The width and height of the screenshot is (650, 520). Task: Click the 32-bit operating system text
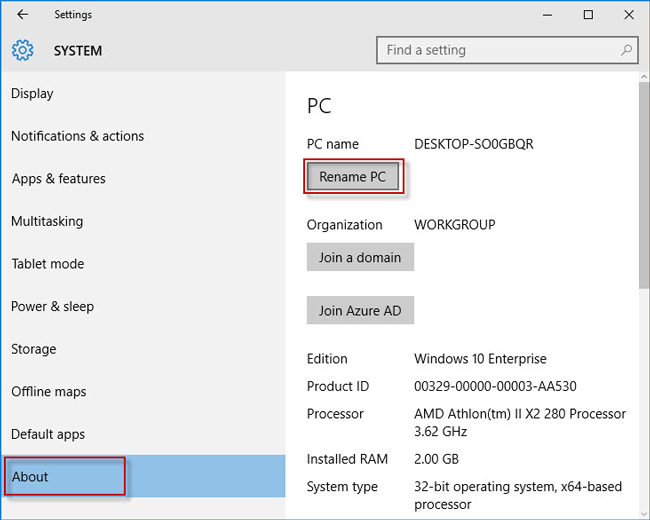click(518, 495)
